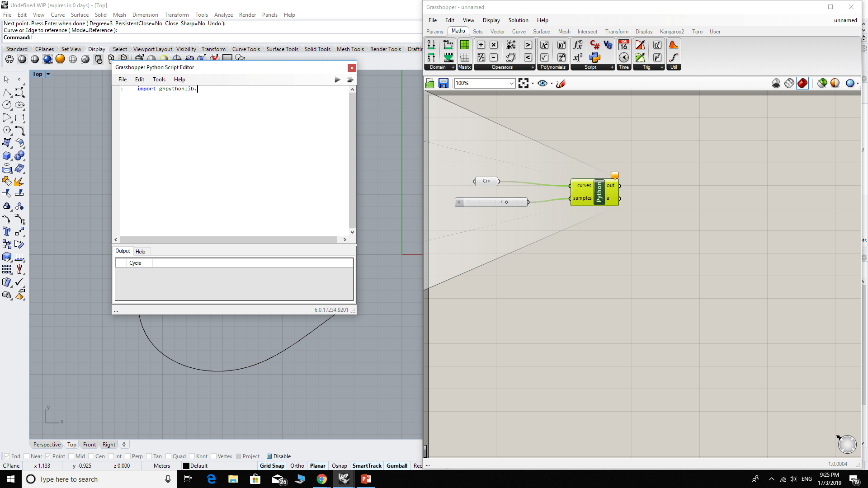The image size is (868, 488).
Task: Click the calendar date icon in Time group
Action: click(624, 45)
